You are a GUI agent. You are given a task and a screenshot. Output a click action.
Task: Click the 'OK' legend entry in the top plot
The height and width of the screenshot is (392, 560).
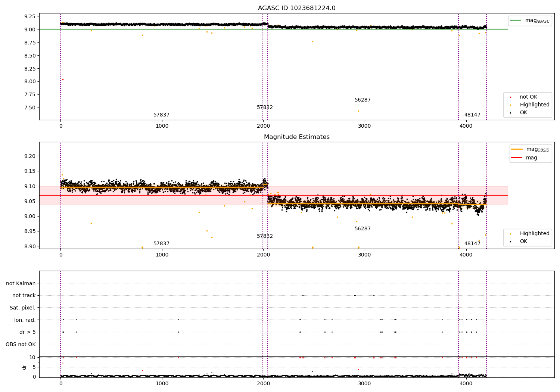(518, 113)
